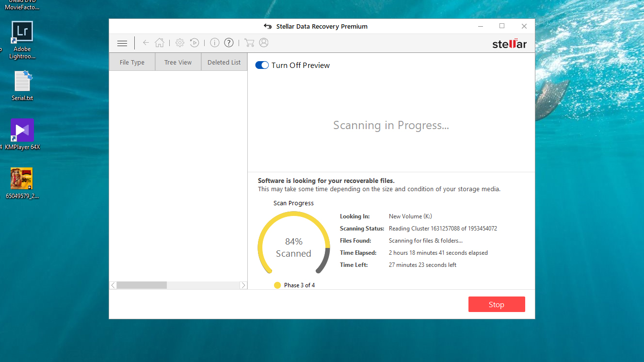Open the hamburger menu in Stellar toolbar
Screen dimensions: 644x362
pyautogui.click(x=122, y=43)
